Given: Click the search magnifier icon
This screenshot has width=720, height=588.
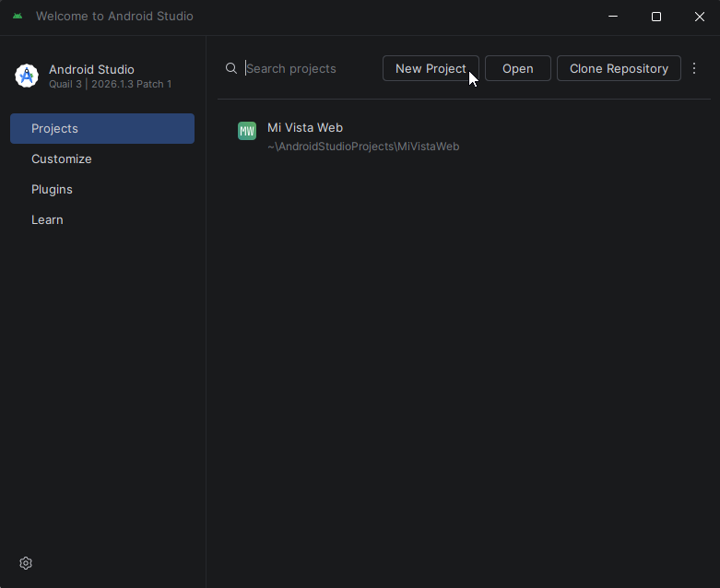Looking at the screenshot, I should 231,68.
